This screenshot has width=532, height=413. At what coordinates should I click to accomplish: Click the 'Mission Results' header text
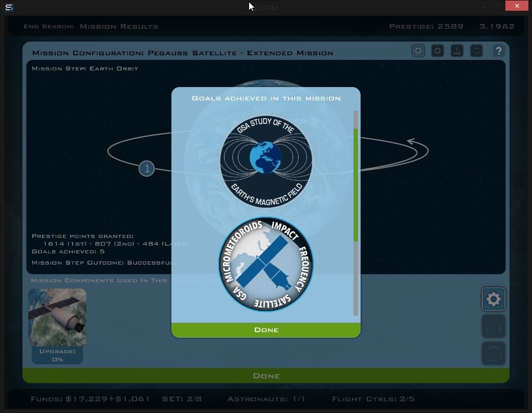click(119, 27)
